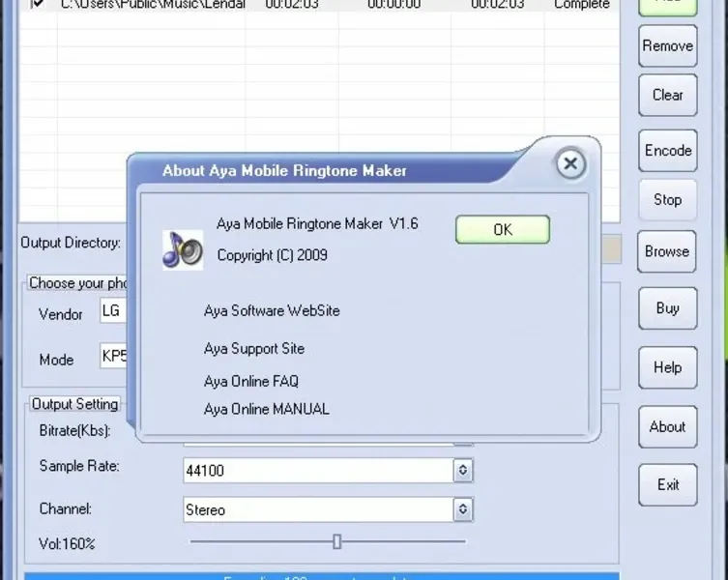Browse for an output directory

point(667,251)
